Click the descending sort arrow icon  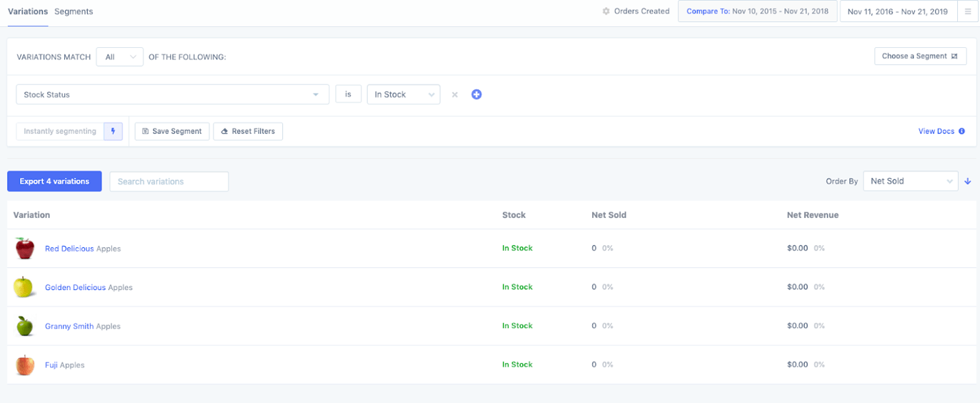point(968,181)
